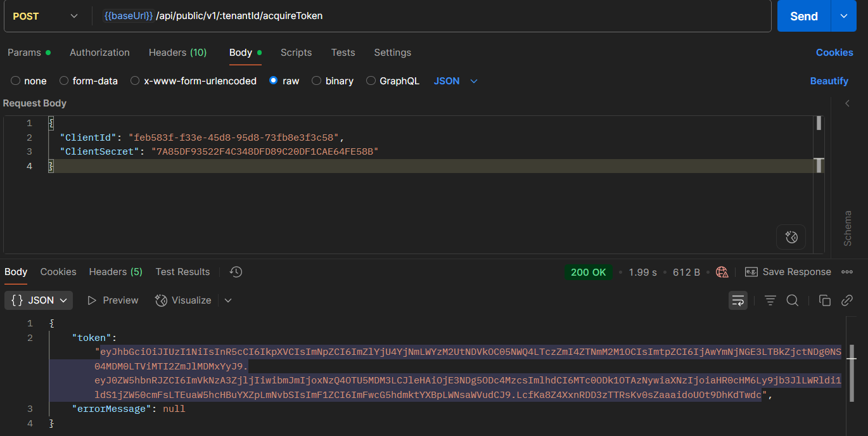
Task: Open the Params request tab
Action: 29,53
